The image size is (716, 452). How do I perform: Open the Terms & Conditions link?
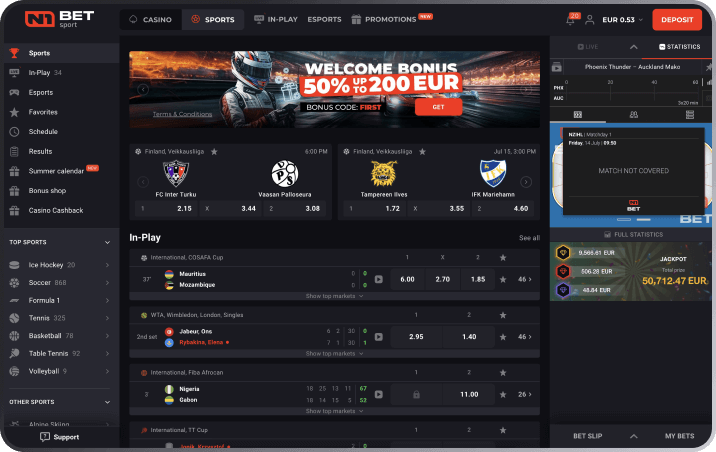click(182, 114)
